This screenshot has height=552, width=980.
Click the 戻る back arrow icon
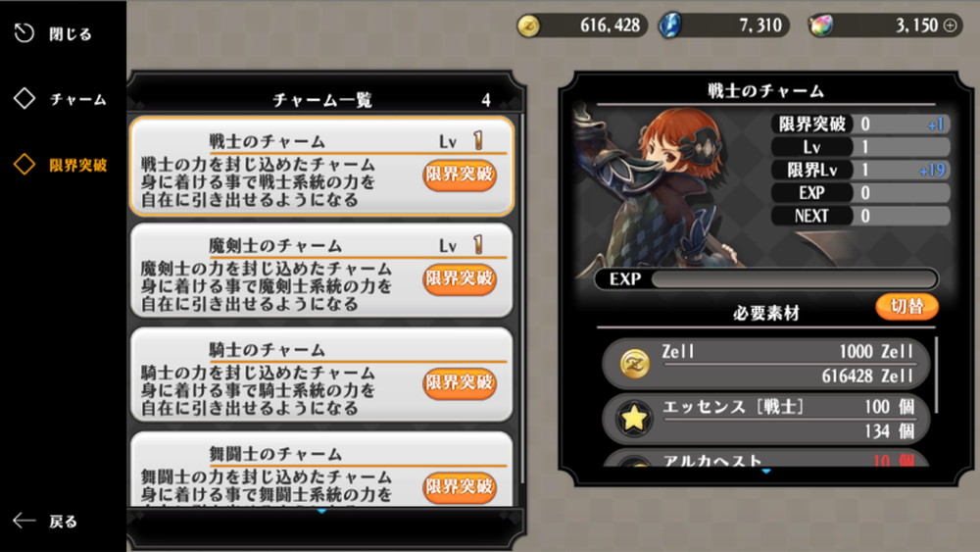(24, 520)
